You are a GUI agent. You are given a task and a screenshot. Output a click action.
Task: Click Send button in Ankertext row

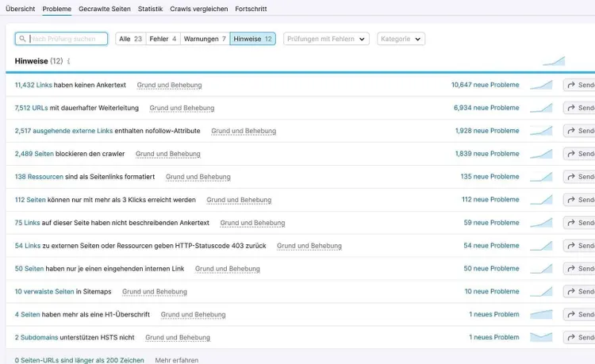579,85
